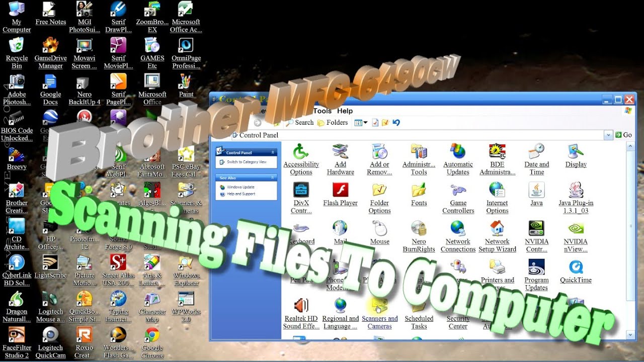Open Add or Remove Programs icon

coord(379,159)
